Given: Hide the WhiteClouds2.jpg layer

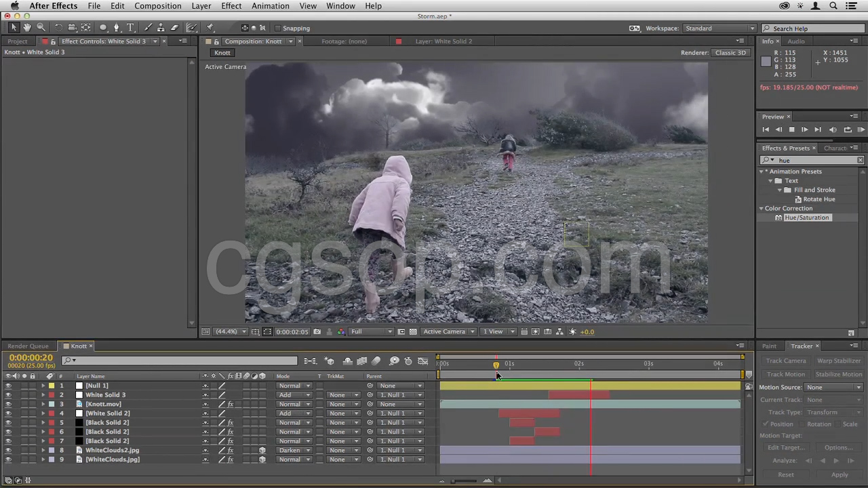Looking at the screenshot, I should [x=8, y=450].
